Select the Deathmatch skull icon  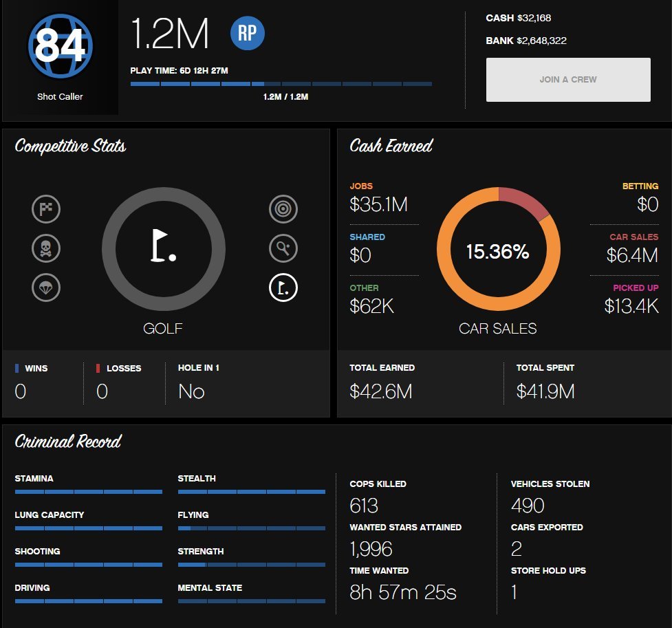pyautogui.click(x=46, y=248)
